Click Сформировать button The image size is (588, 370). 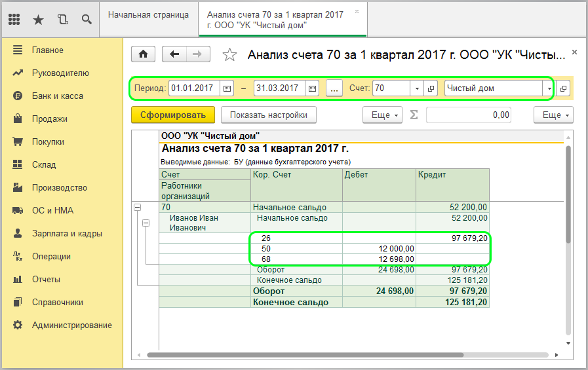pos(173,115)
